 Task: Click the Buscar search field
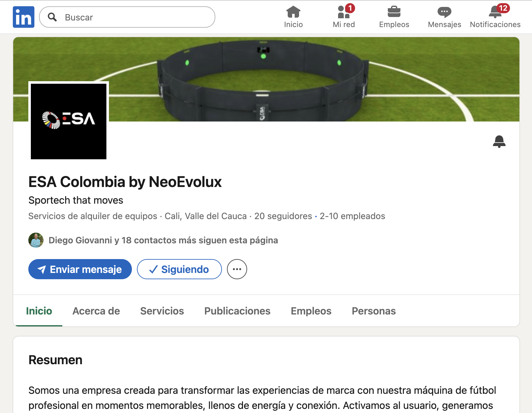(x=127, y=17)
